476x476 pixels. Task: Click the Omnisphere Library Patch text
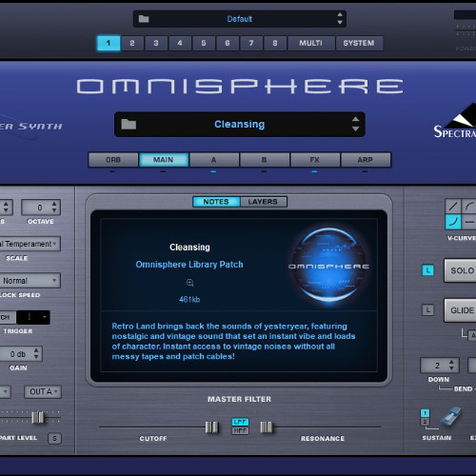pos(189,265)
